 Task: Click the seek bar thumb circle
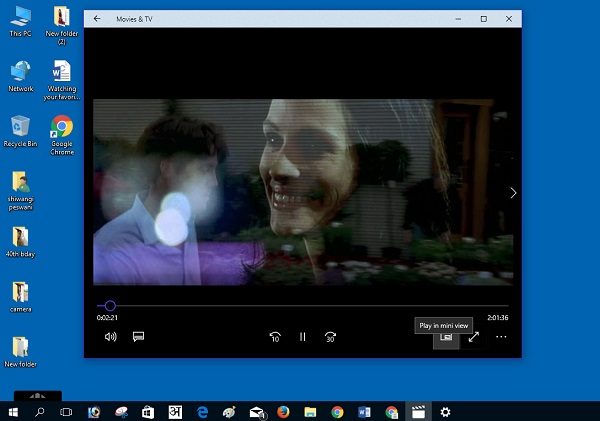click(x=110, y=305)
